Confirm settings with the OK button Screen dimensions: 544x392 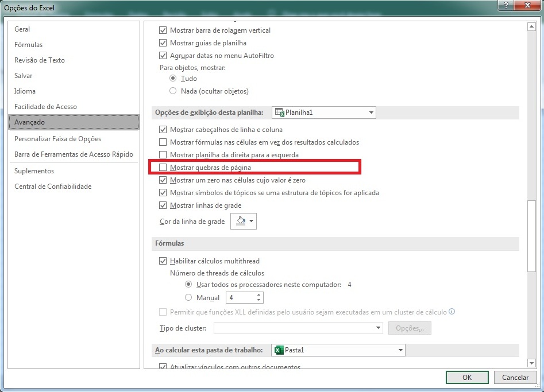[x=467, y=378]
